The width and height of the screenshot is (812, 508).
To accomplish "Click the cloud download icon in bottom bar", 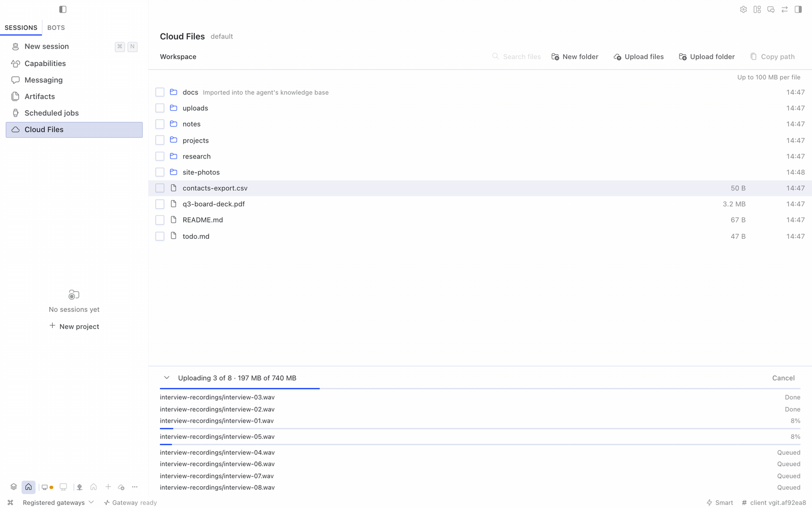I will [x=121, y=487].
